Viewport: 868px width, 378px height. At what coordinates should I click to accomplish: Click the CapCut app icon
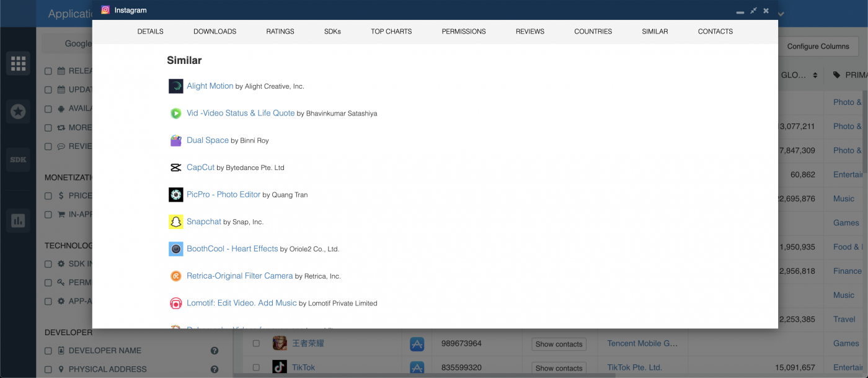click(175, 167)
